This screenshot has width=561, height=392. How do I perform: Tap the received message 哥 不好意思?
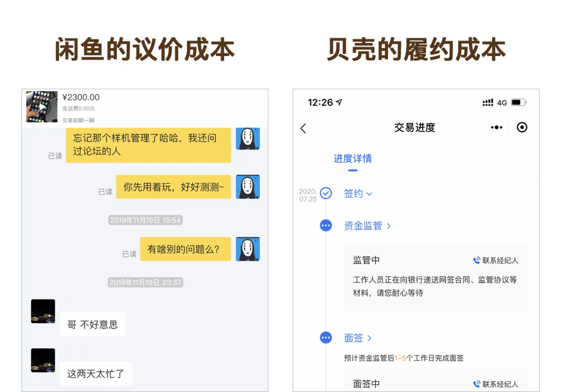click(93, 324)
